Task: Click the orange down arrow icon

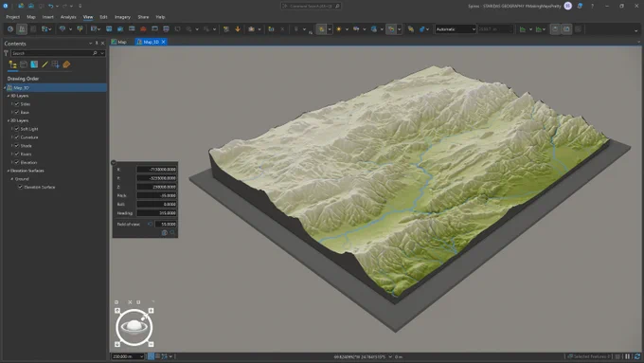Action: (x=238, y=29)
